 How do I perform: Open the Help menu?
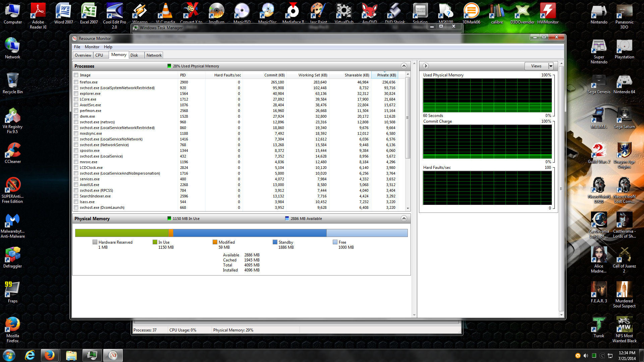coord(108,47)
